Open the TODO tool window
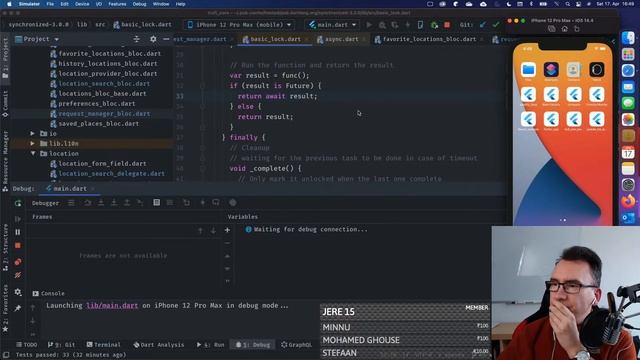Image resolution: width=640 pixels, height=360 pixels. pos(27,345)
